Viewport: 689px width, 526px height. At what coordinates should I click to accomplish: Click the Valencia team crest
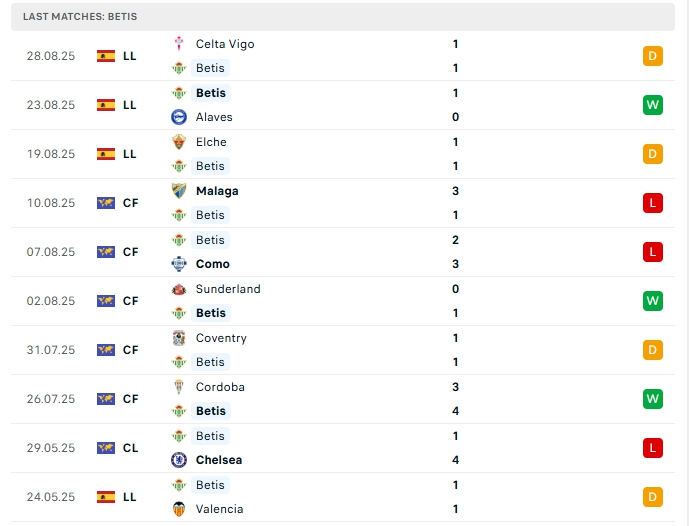179,509
